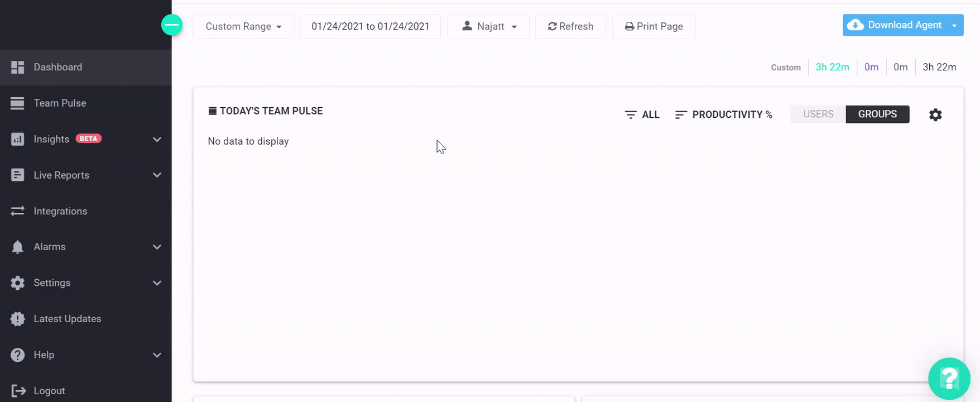Click the Dashboard grid icon in sidebar

click(18, 67)
